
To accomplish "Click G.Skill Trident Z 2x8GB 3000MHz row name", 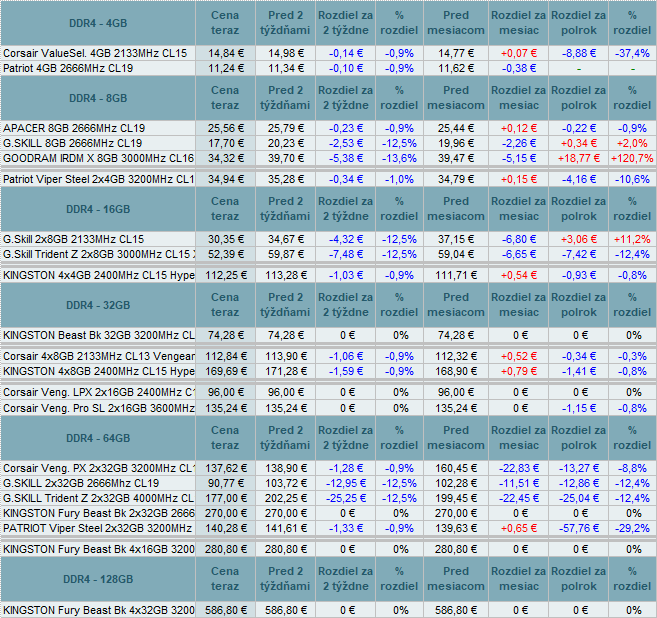I will point(98,254).
